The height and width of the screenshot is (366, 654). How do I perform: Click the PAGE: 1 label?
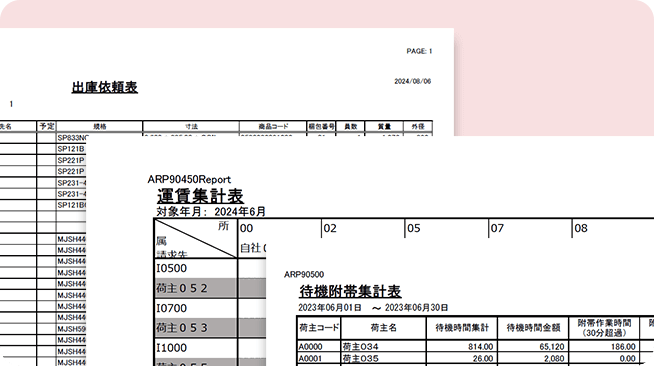click(419, 51)
